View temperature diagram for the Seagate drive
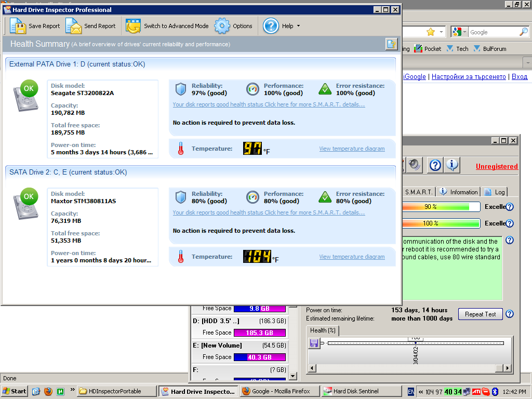 (x=352, y=149)
